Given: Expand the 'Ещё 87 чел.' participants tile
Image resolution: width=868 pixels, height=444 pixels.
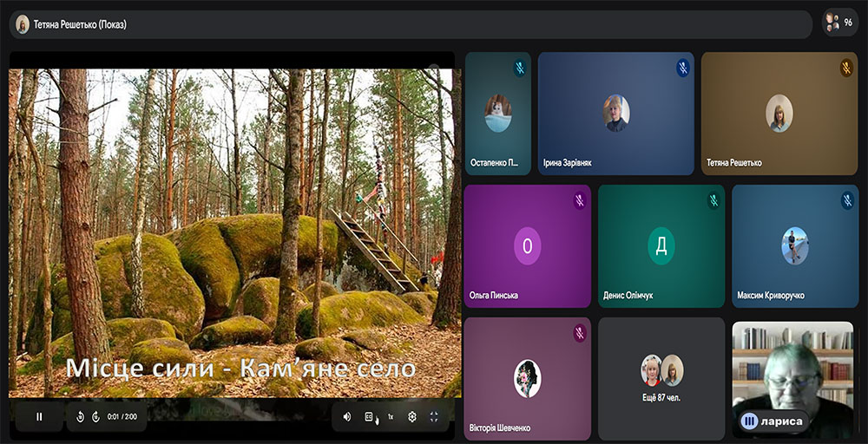Looking at the screenshot, I should tap(661, 378).
